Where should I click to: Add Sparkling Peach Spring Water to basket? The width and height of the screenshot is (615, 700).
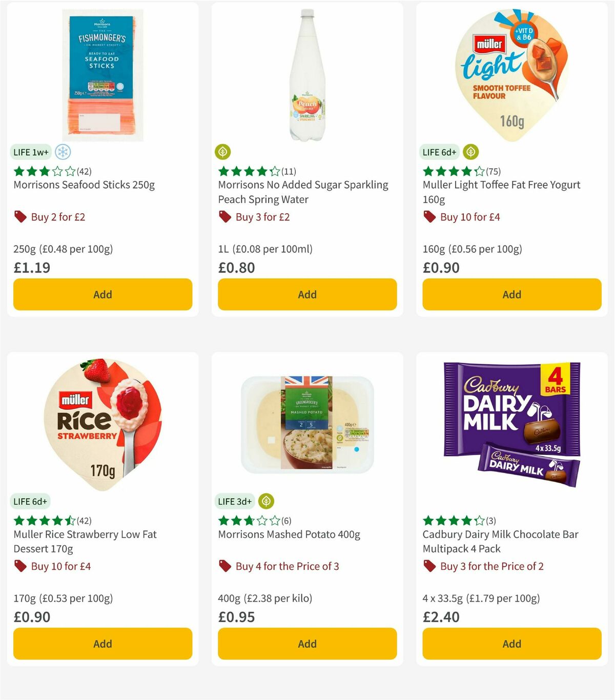point(306,295)
